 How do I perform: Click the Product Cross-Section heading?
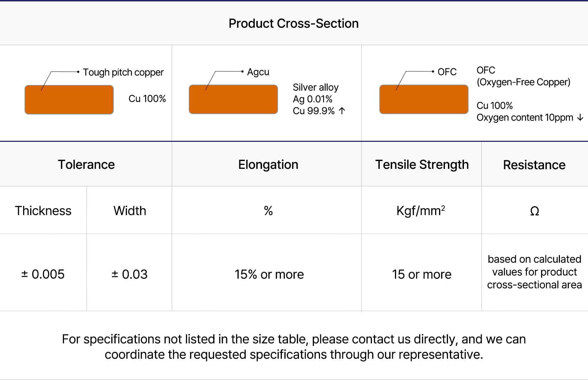coord(294,23)
